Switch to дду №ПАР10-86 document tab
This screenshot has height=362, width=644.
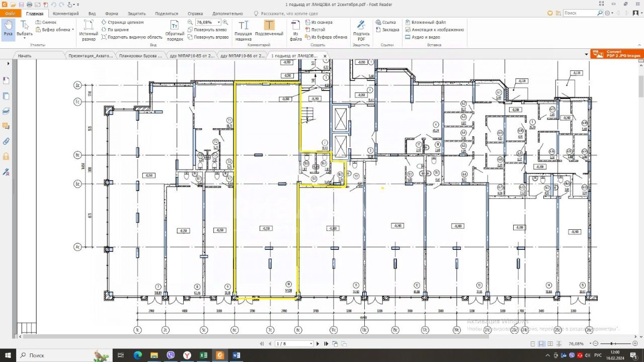click(242, 56)
